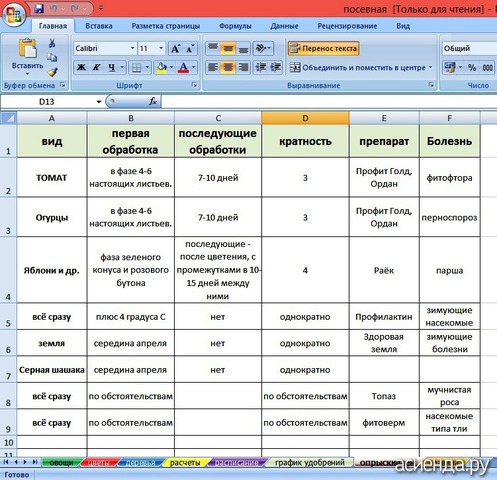Open the Буфер обмена dialog launcher
497x480 pixels.
pyautogui.click(x=63, y=85)
